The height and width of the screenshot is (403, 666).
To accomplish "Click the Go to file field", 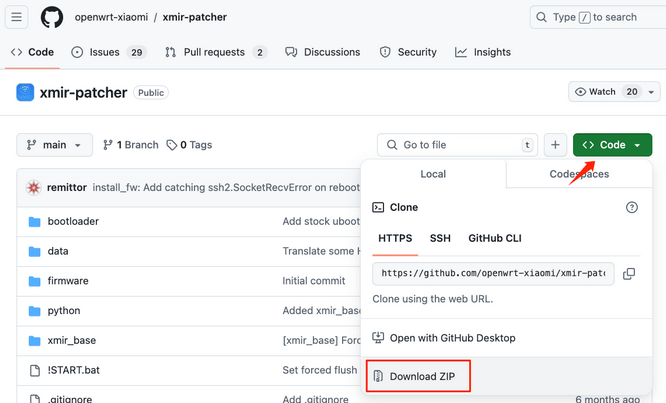I will point(457,145).
